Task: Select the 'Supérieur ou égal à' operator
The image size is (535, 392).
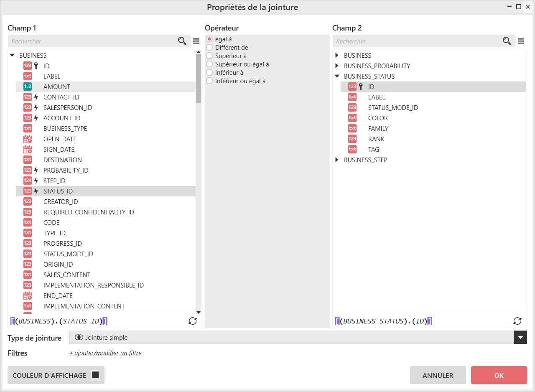Action: tap(210, 64)
